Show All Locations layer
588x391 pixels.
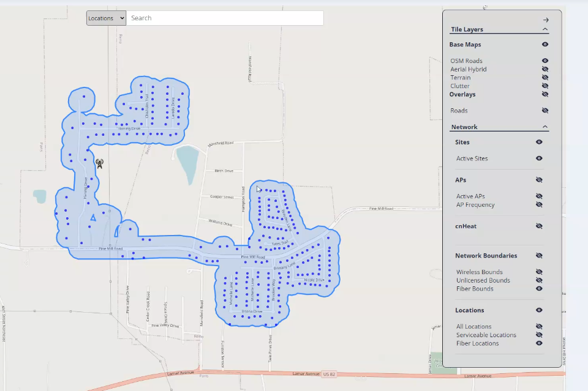[x=539, y=327]
